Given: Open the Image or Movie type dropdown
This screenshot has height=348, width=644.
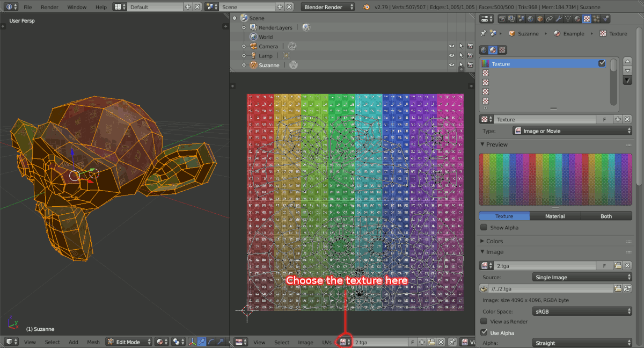Looking at the screenshot, I should (572, 130).
